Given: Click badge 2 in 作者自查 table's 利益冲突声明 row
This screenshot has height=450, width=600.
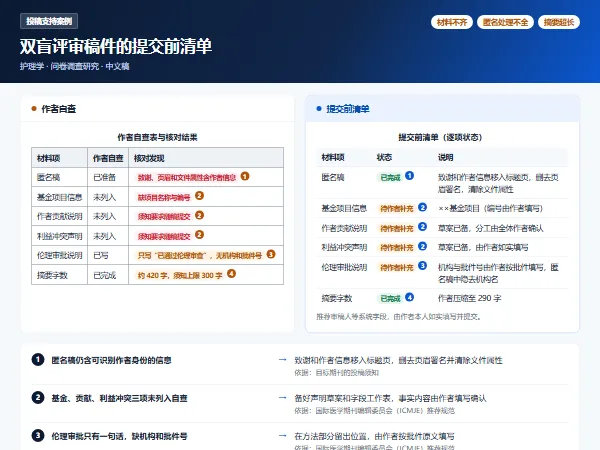Looking at the screenshot, I should tap(199, 235).
